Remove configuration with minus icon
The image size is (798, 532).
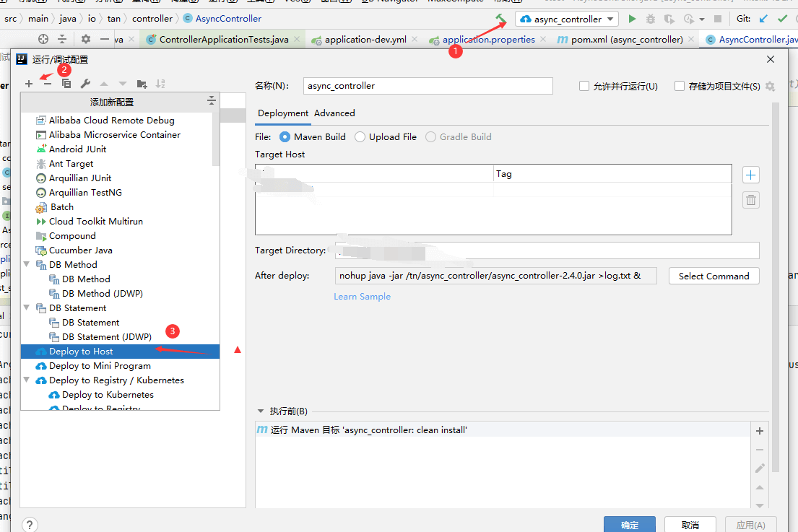point(48,84)
